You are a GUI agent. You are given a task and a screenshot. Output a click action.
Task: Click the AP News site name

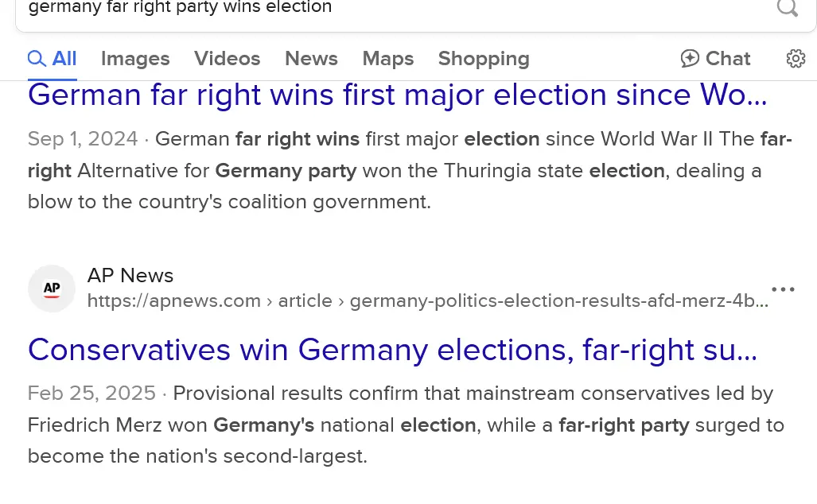point(130,275)
